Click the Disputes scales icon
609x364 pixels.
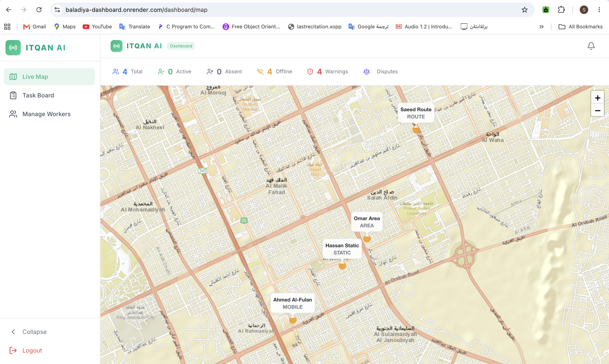click(366, 71)
